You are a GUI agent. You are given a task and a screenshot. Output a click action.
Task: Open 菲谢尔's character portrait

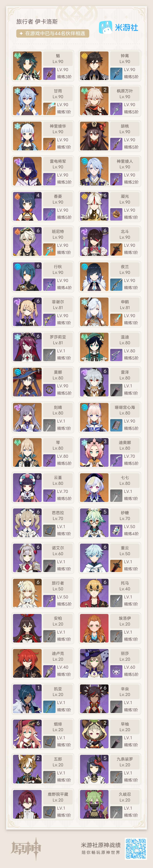(x=27, y=312)
